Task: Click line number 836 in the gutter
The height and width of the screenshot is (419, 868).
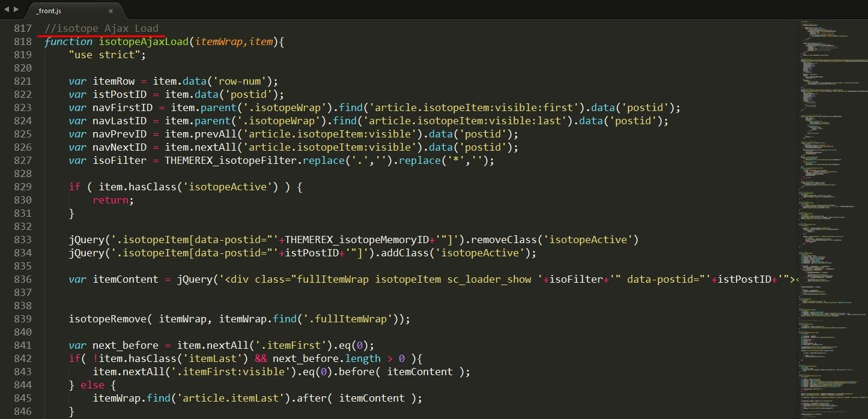Action: tap(22, 279)
